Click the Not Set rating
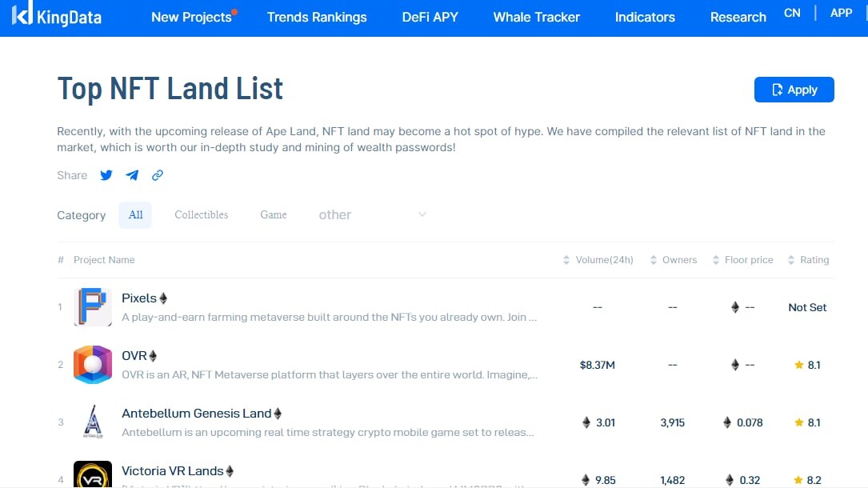 click(x=807, y=307)
